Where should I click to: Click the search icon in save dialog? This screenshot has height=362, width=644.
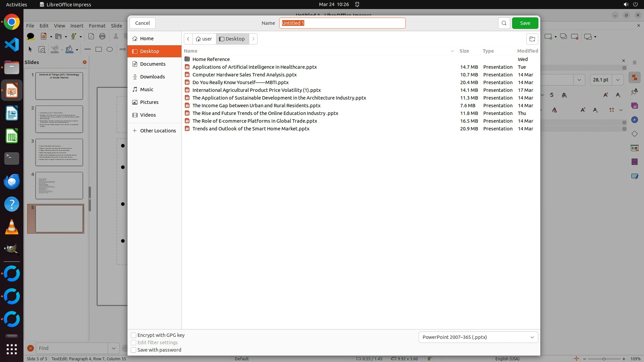(504, 23)
